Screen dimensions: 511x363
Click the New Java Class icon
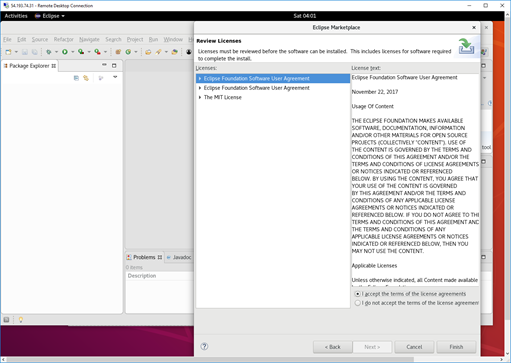(128, 52)
